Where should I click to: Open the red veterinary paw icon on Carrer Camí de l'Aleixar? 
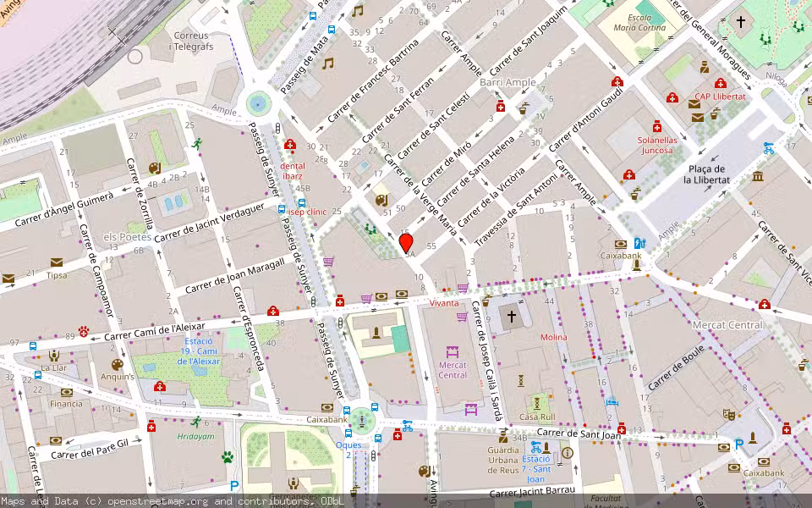pos(84,331)
